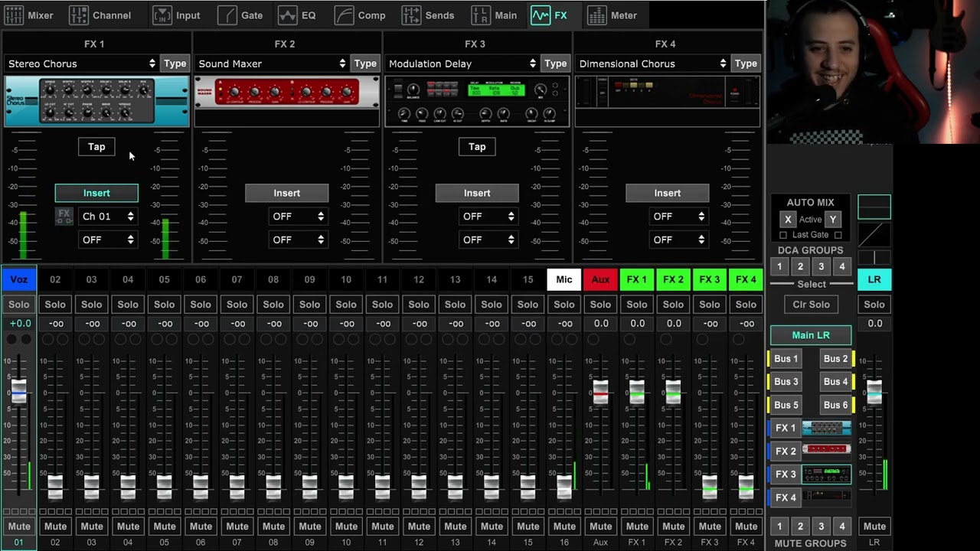Click the Tap button in FX 1
The width and height of the screenshot is (980, 551).
[96, 147]
